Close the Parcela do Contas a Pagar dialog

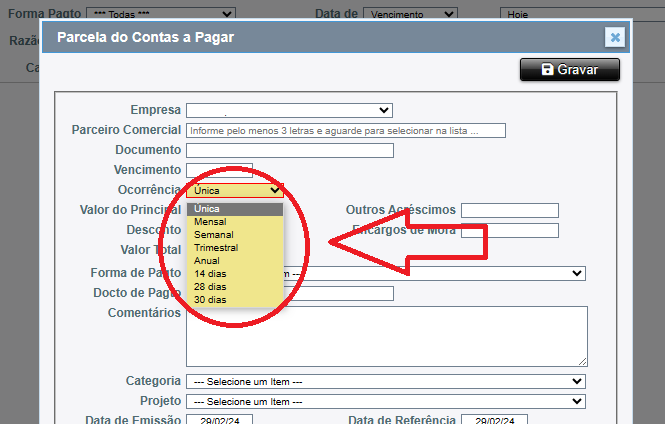(x=615, y=38)
